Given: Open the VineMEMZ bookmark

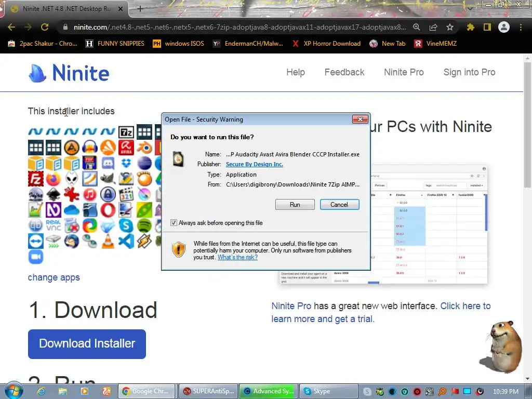Looking at the screenshot, I should tap(436, 44).
